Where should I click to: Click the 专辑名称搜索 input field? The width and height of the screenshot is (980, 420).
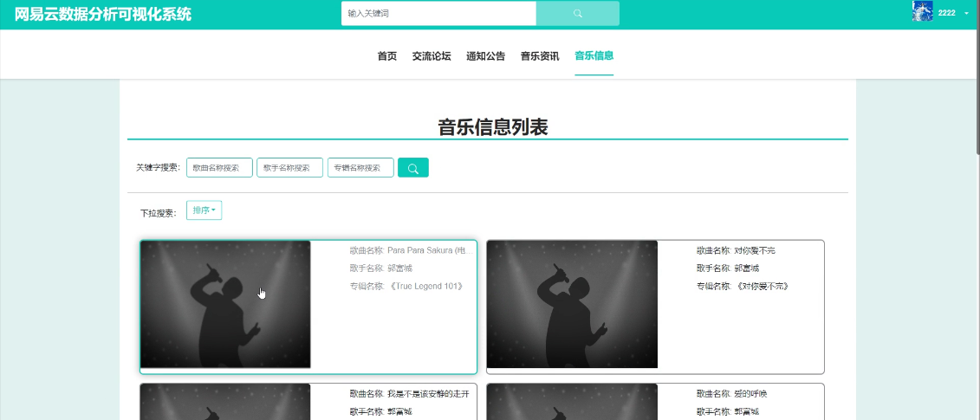(360, 167)
